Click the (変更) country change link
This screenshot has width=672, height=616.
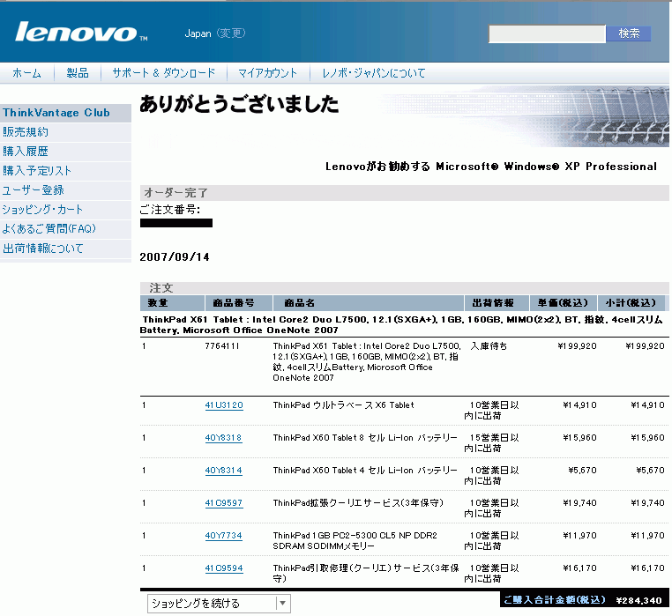[231, 33]
